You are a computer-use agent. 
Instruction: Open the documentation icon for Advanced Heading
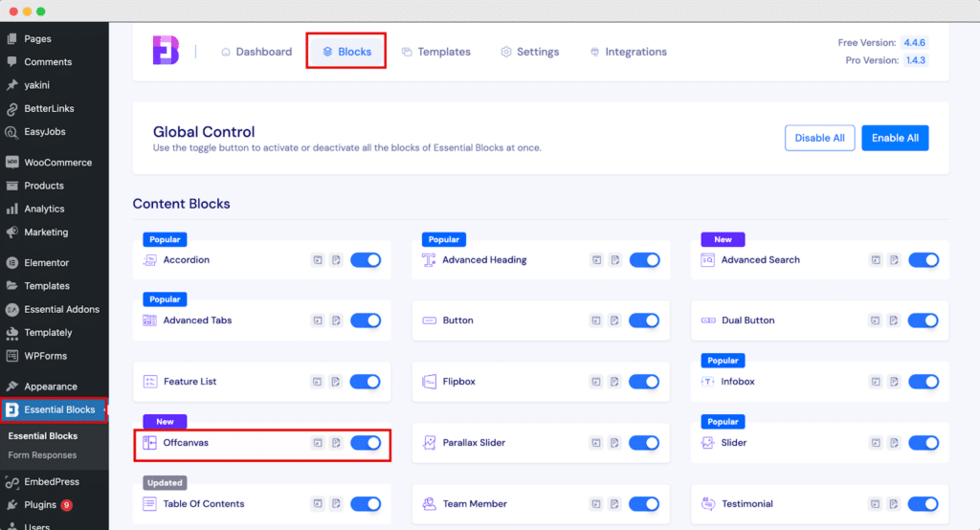tap(615, 260)
